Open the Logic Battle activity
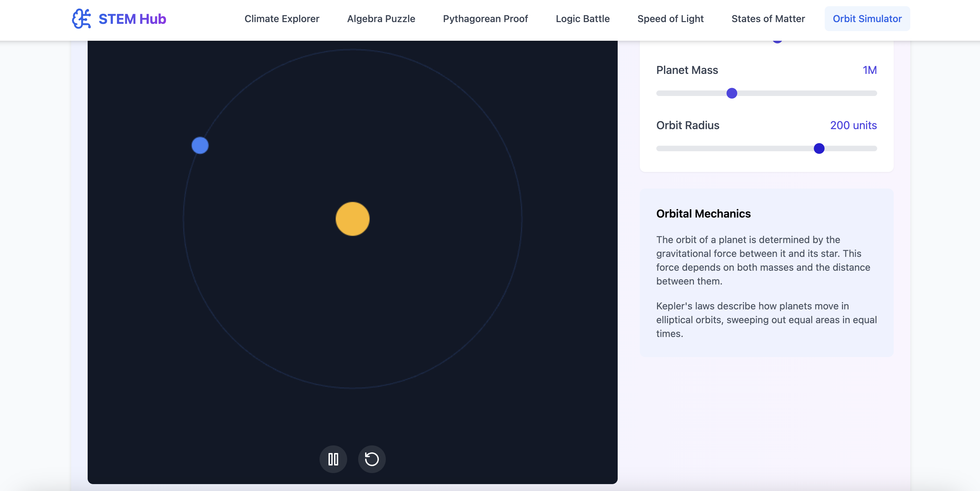This screenshot has height=491, width=980. coord(582,19)
